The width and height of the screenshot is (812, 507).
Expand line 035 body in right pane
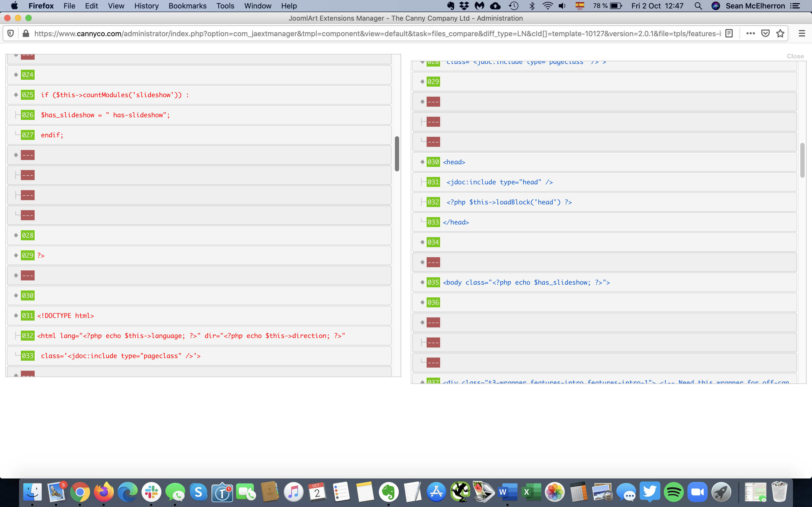click(422, 282)
